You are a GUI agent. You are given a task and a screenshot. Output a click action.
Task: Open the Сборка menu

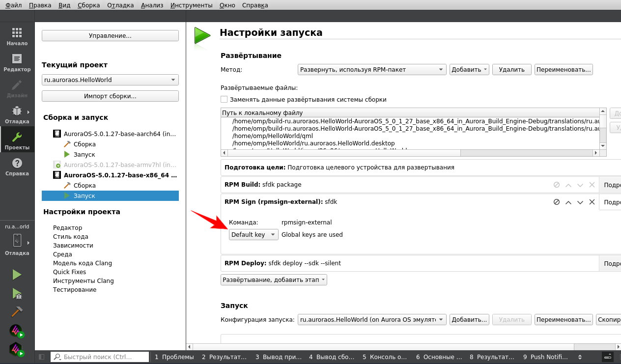coord(89,5)
